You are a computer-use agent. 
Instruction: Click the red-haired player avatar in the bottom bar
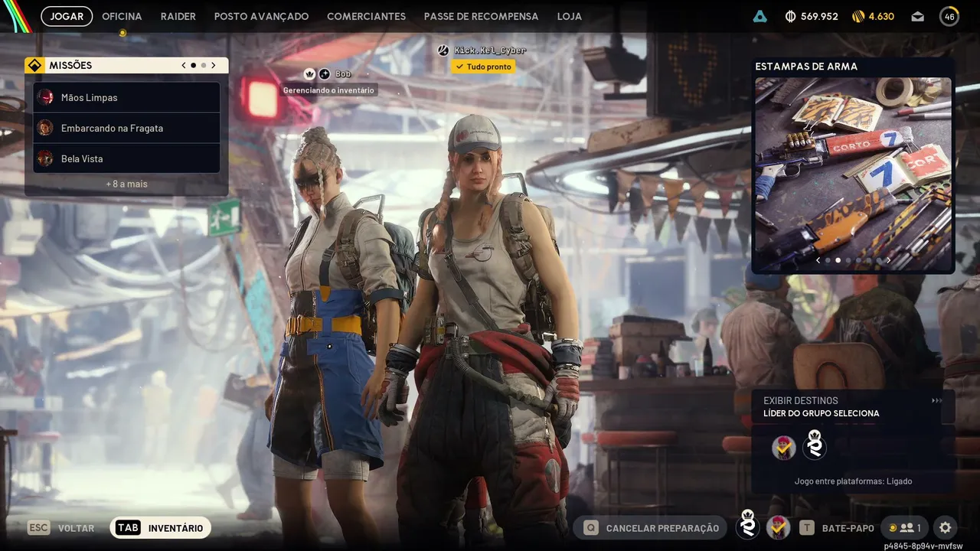click(x=779, y=527)
